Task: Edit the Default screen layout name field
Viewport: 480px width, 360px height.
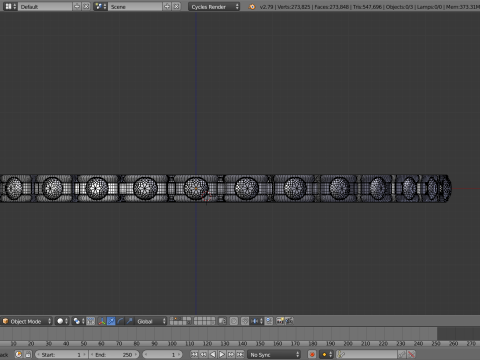Action: pyautogui.click(x=45, y=6)
